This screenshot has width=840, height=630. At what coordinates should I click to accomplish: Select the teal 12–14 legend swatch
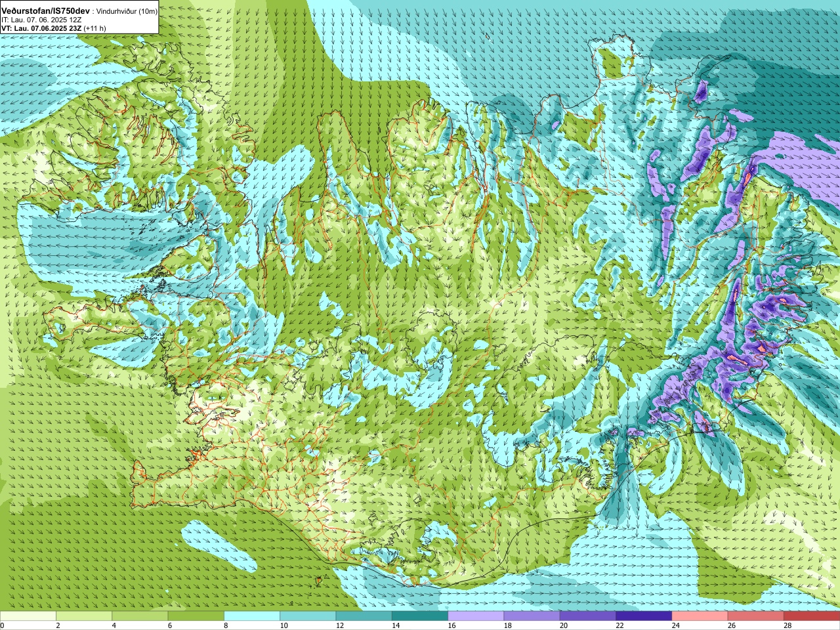click(x=364, y=616)
